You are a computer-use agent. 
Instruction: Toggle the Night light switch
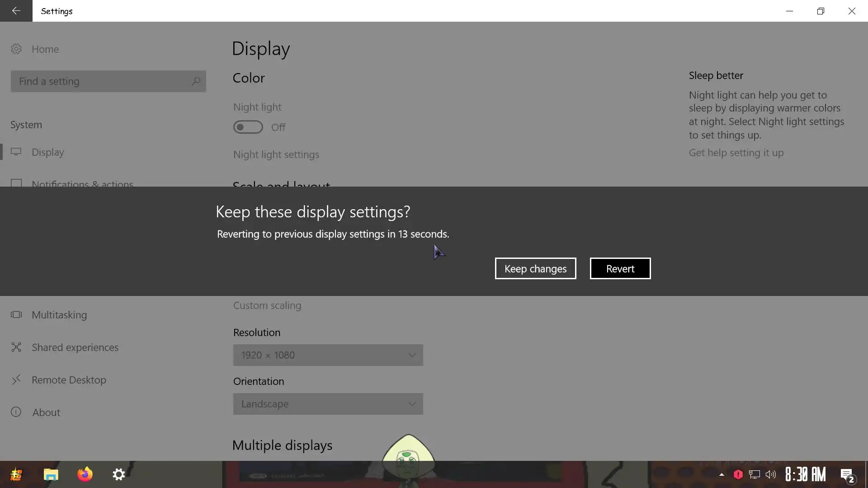248,127
